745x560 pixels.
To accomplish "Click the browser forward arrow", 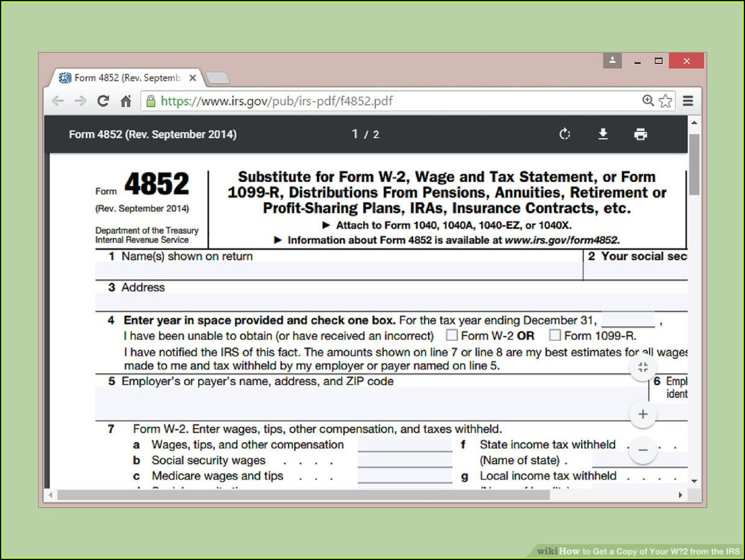I will (81, 101).
